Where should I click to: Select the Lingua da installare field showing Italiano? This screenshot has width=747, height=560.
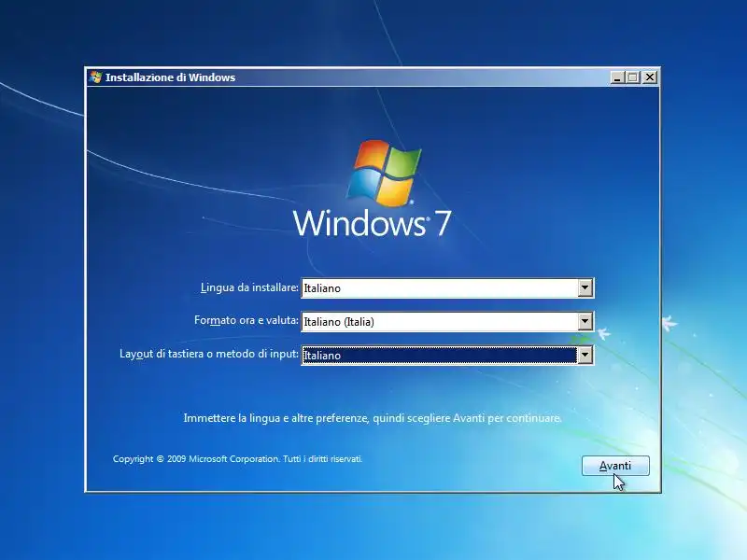click(x=447, y=288)
